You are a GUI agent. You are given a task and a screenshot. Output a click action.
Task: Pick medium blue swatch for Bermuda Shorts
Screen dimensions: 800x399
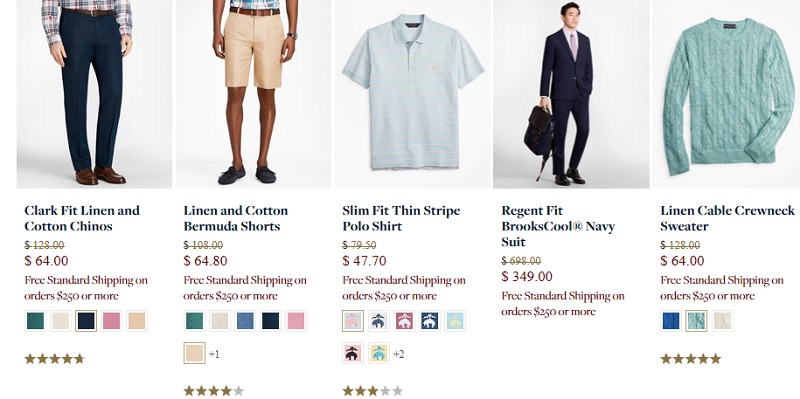(x=245, y=321)
